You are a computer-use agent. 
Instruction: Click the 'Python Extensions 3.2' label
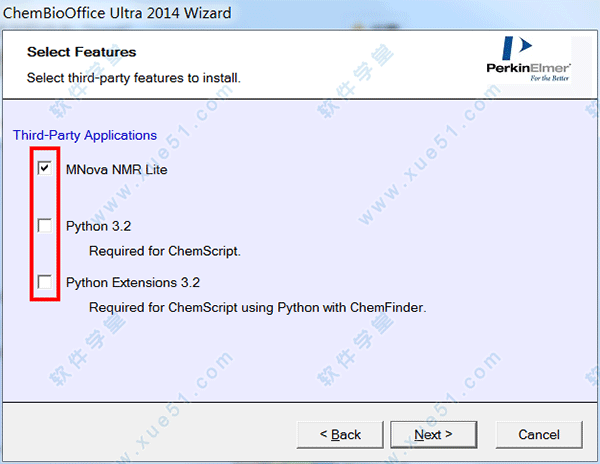tap(133, 283)
